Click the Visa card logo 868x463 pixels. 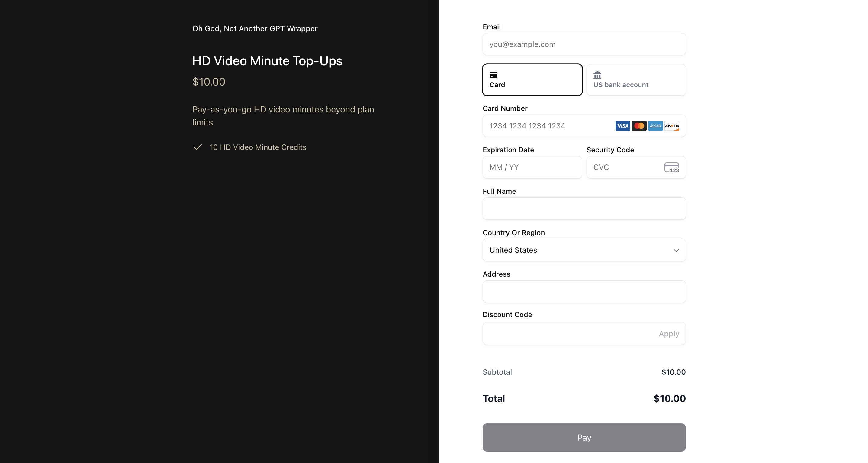click(x=622, y=126)
